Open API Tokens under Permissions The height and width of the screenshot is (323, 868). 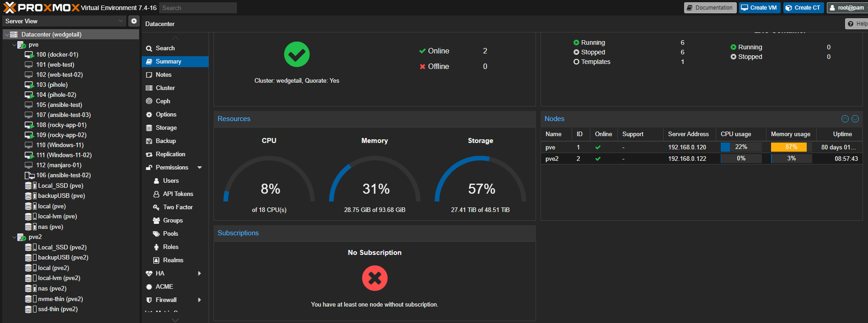178,194
